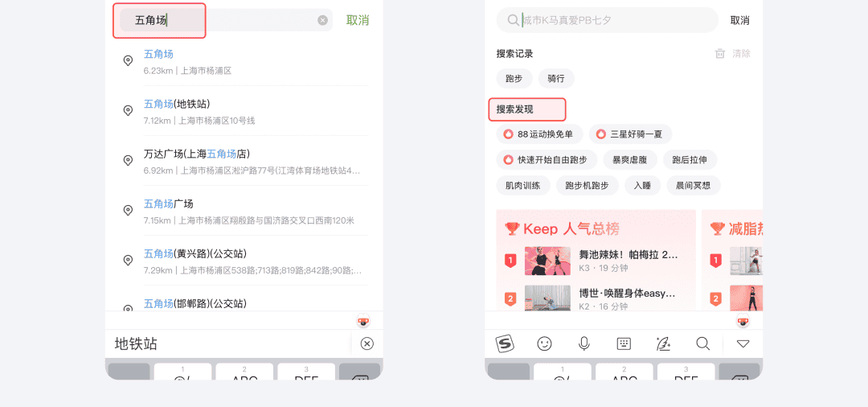Image resolution: width=868 pixels, height=407 pixels.
Task: Open the emoji smiley keyboard panel
Action: point(545,344)
